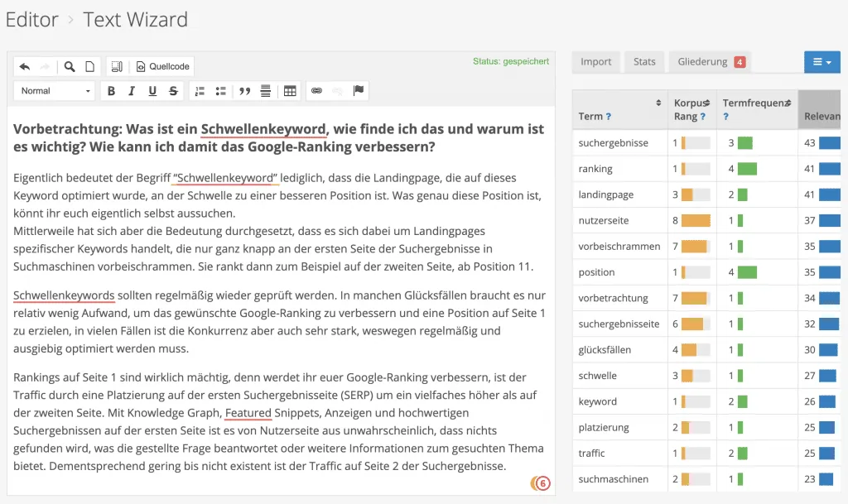
Task: Show help for Korpus Rang column
Action: [702, 116]
